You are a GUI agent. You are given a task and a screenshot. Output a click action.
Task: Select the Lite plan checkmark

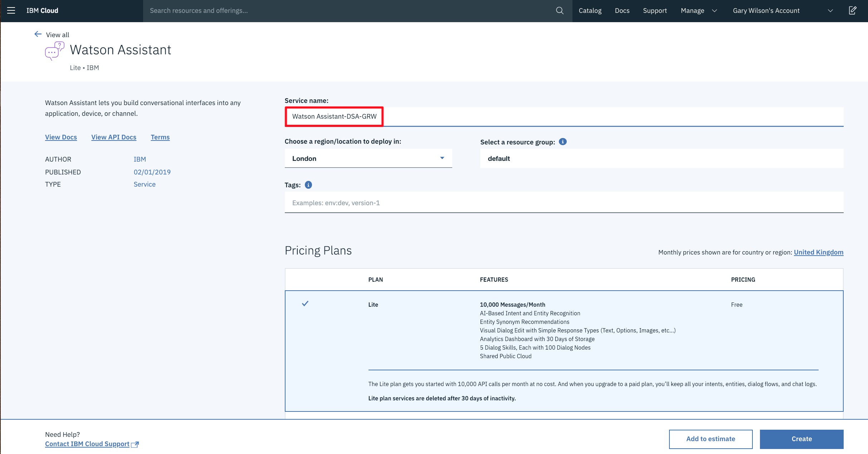[x=305, y=304]
